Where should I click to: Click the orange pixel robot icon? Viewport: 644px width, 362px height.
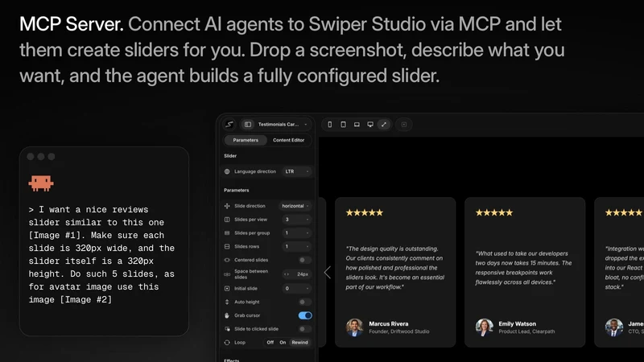pyautogui.click(x=41, y=183)
